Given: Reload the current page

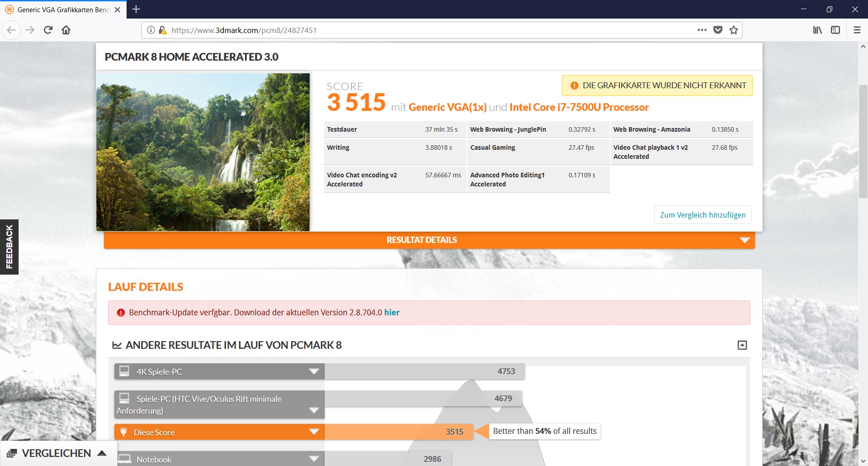Looking at the screenshot, I should [x=48, y=30].
